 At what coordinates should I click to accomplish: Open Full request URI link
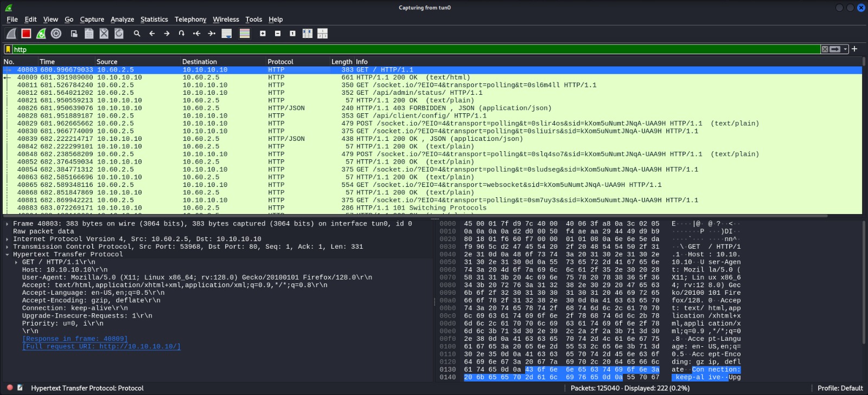pos(101,346)
